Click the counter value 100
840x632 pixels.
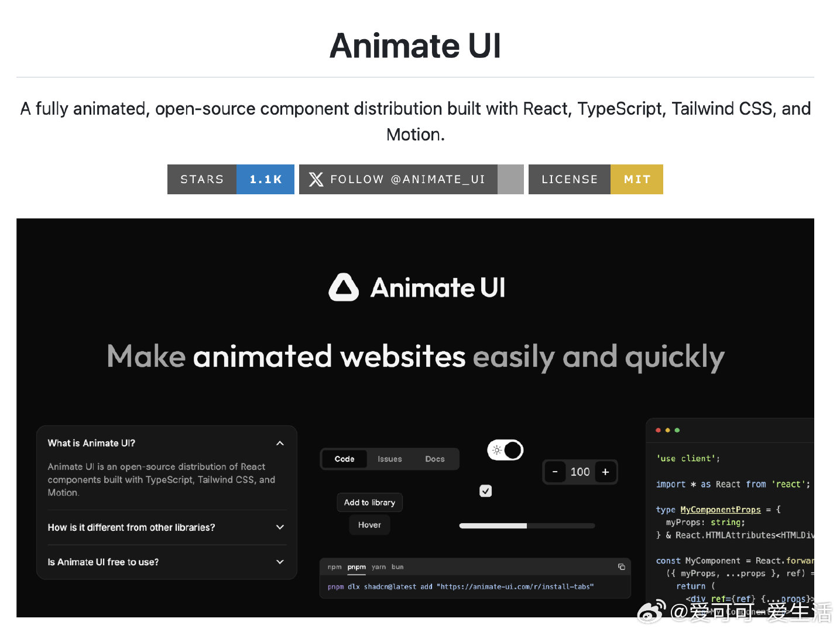pyautogui.click(x=580, y=472)
